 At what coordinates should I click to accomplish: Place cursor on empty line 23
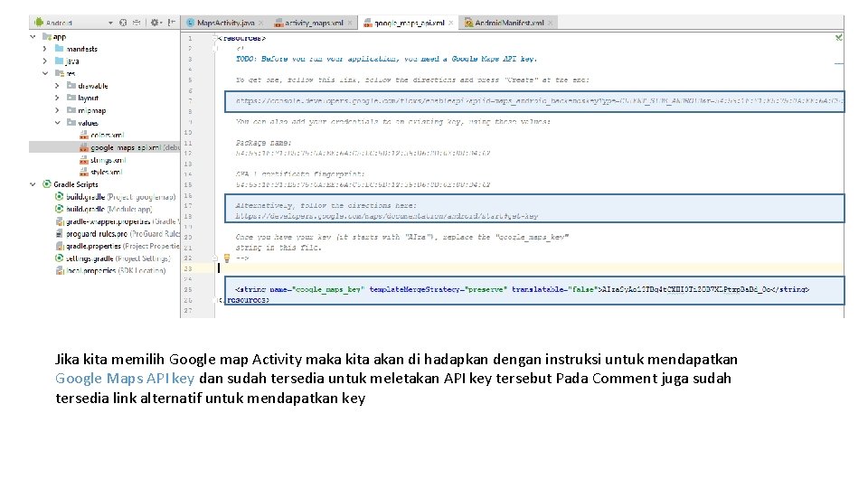(x=512, y=268)
